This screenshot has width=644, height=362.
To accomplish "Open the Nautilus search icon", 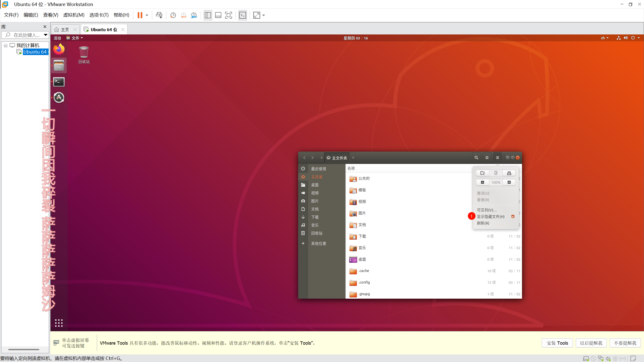I will (x=476, y=158).
